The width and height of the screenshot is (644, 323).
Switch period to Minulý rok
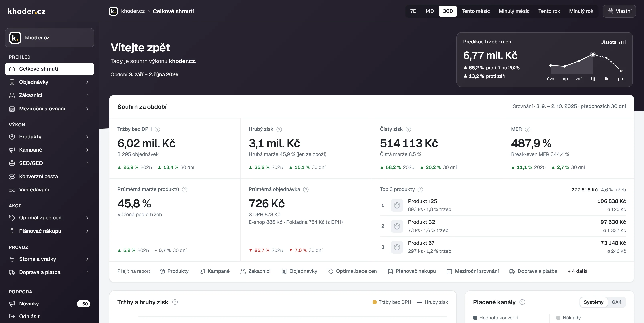coord(581,11)
